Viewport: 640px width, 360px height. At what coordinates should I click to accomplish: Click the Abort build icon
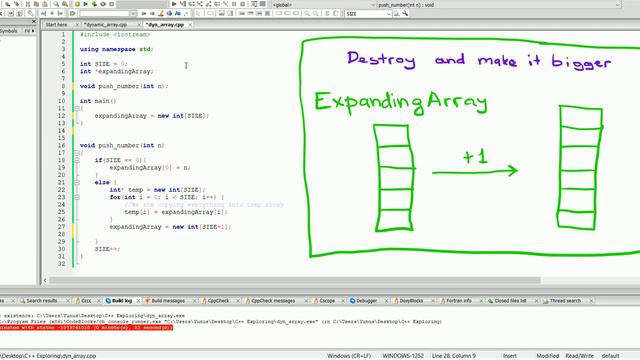[111, 4]
